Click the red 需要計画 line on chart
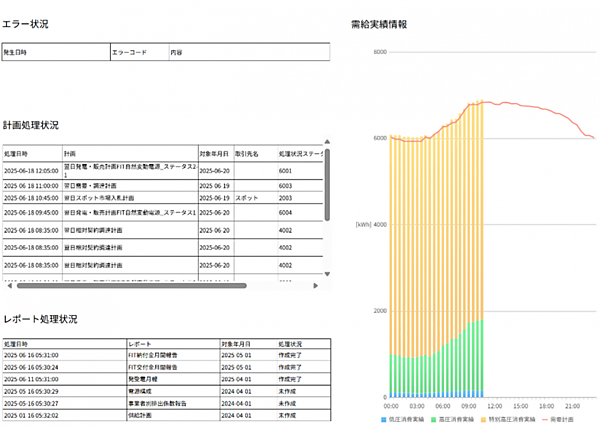Image resolution: width=600 pixels, height=427 pixels. click(540, 109)
